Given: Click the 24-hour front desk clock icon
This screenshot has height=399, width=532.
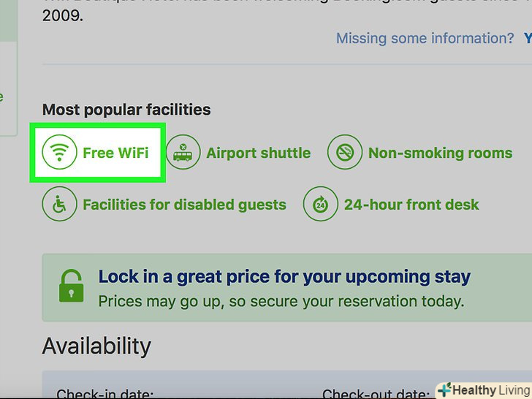Looking at the screenshot, I should (x=321, y=205).
